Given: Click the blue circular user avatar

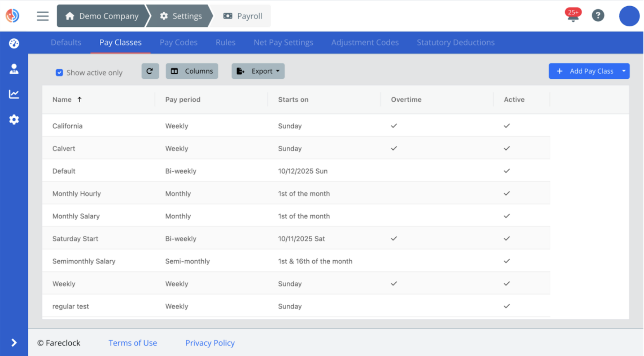Looking at the screenshot, I should 629,16.
